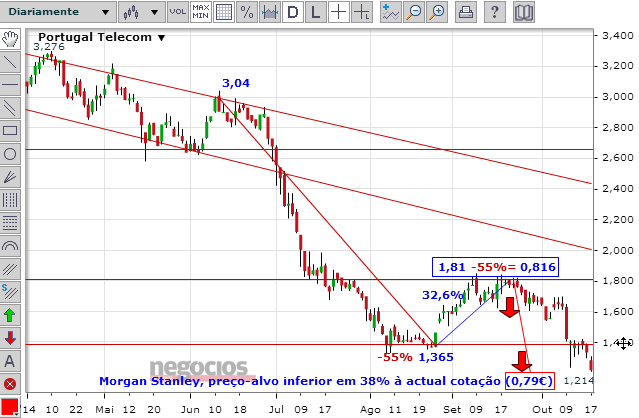Click the blue 32,6% annotation
Screen dimensions: 639x418
click(443, 295)
